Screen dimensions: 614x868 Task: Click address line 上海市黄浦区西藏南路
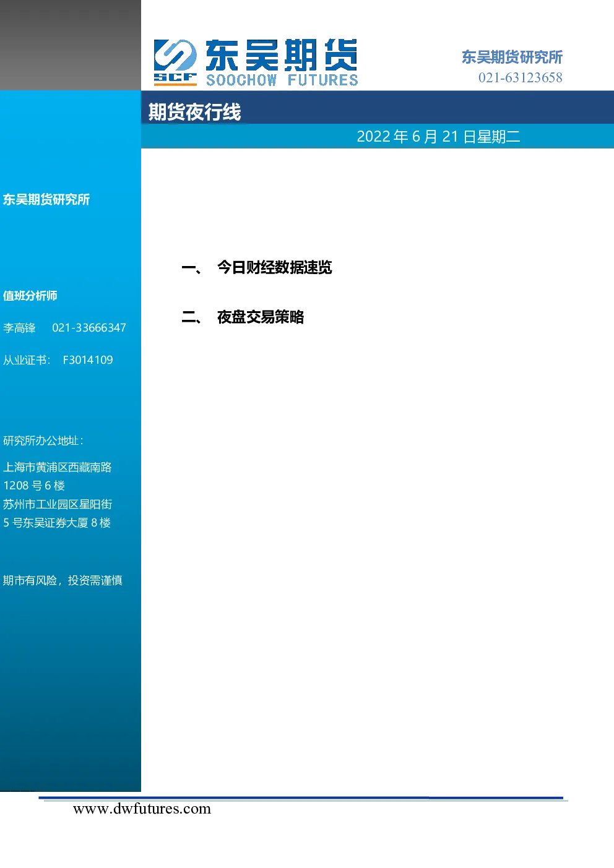[58, 467]
